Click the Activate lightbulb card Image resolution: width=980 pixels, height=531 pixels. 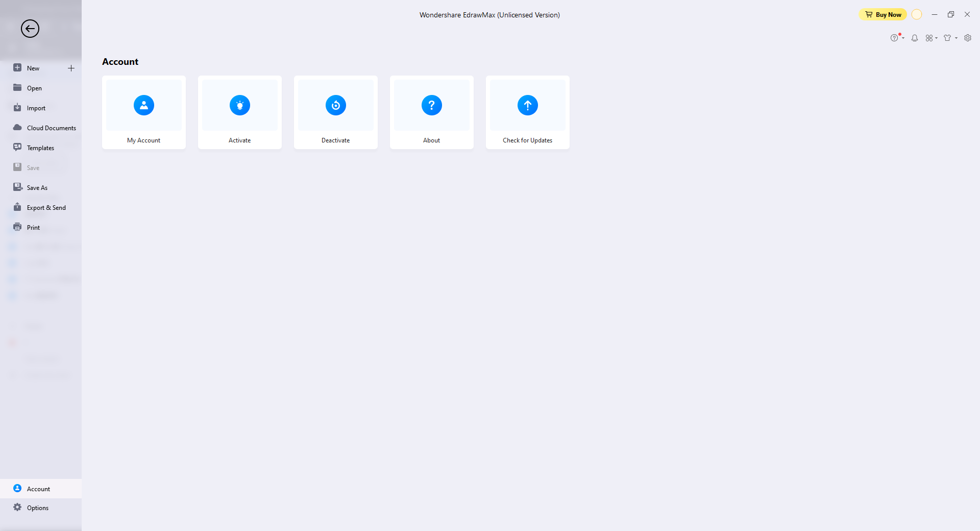coord(240,112)
